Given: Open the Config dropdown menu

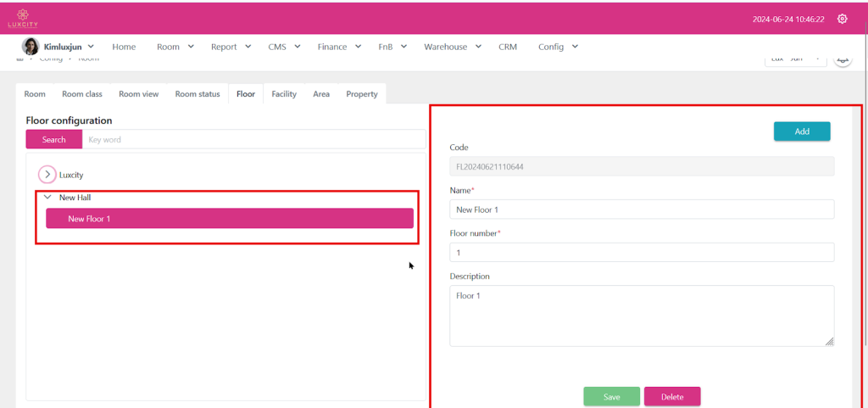Looking at the screenshot, I should click(558, 47).
